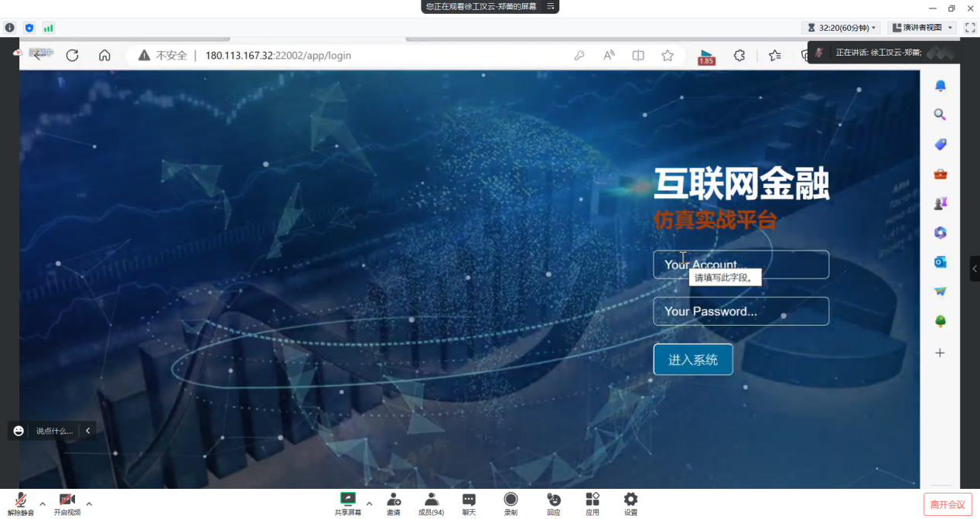Unmute the microphone
This screenshot has height=519, width=980.
point(21,500)
